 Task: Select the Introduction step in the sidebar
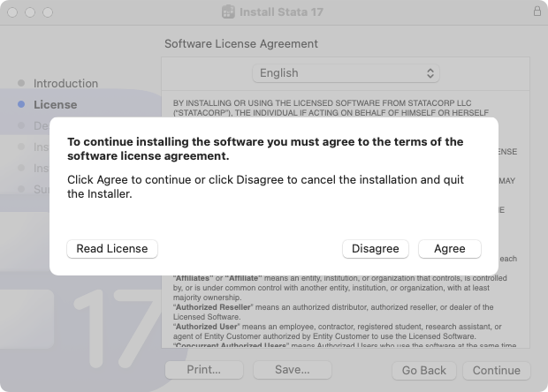pyautogui.click(x=65, y=83)
